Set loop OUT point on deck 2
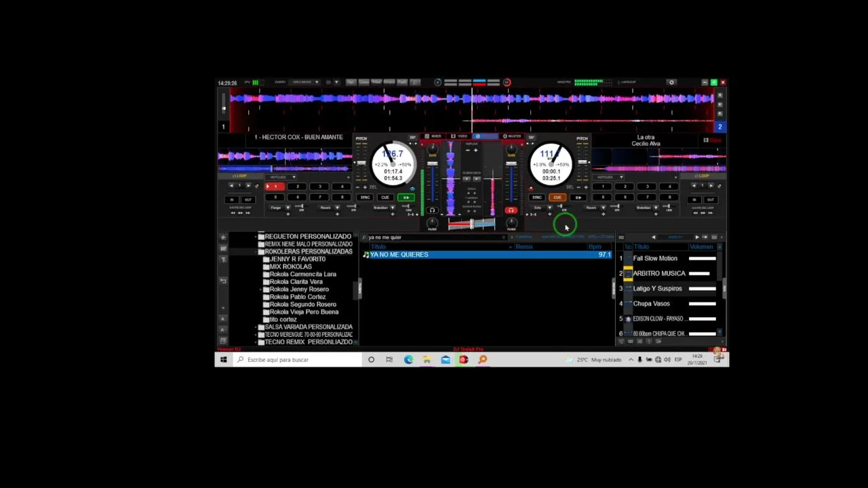This screenshot has height=488, width=868. tap(711, 200)
